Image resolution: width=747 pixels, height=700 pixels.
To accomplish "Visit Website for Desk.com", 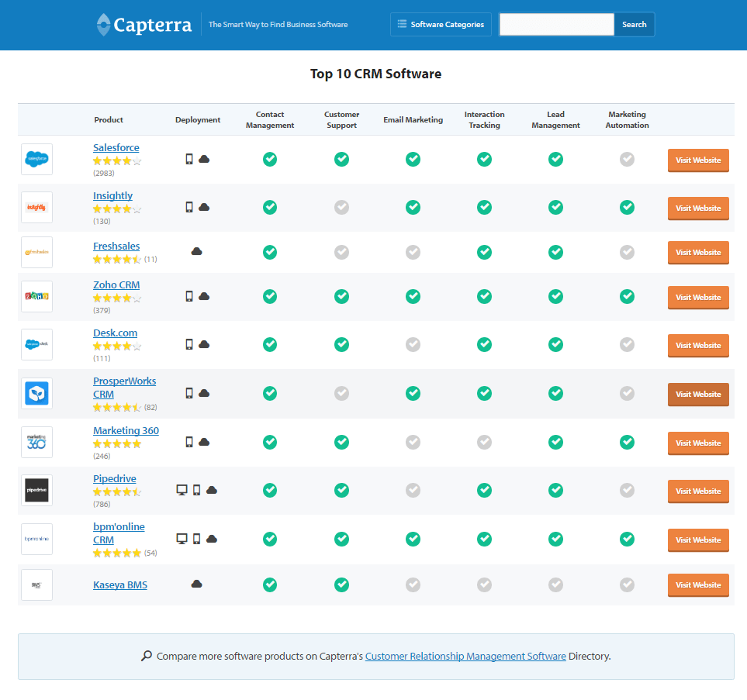I will tap(698, 345).
